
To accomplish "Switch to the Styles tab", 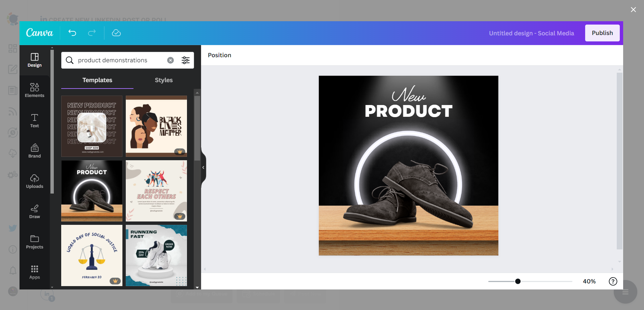I will tap(163, 80).
